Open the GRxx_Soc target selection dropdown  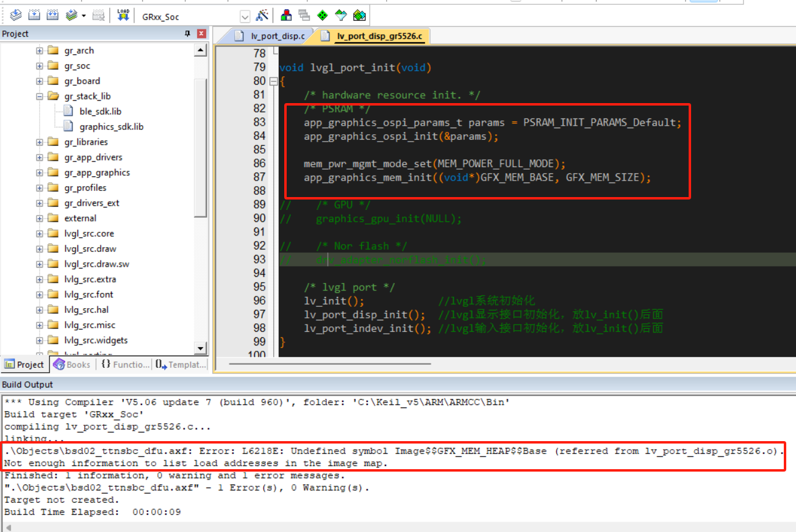(x=246, y=16)
